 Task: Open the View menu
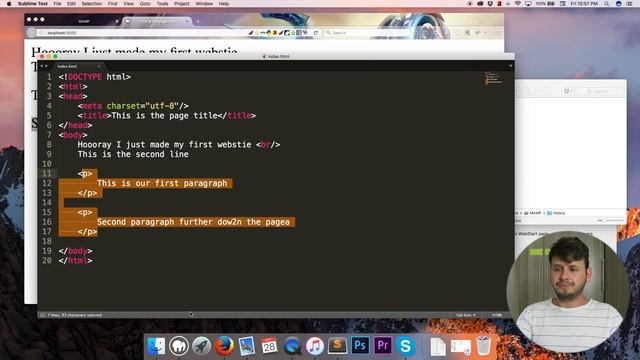129,4
